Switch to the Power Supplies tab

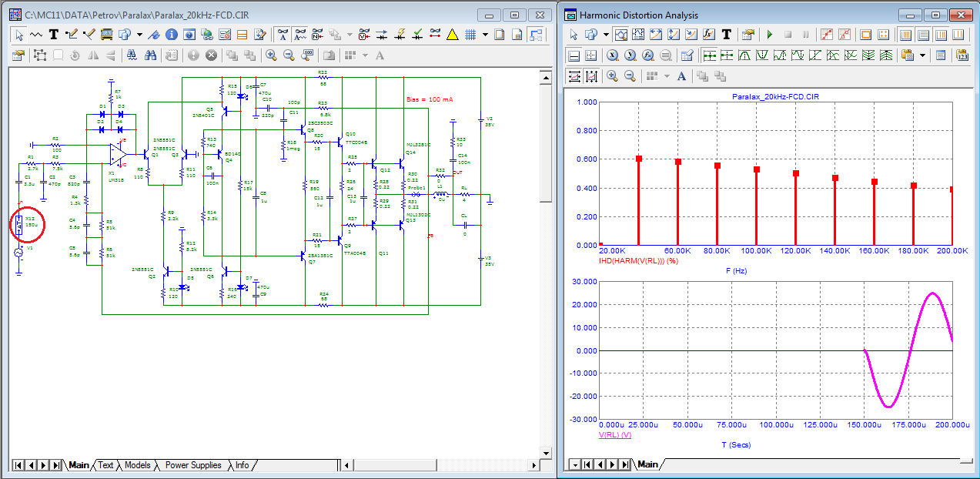pos(193,465)
